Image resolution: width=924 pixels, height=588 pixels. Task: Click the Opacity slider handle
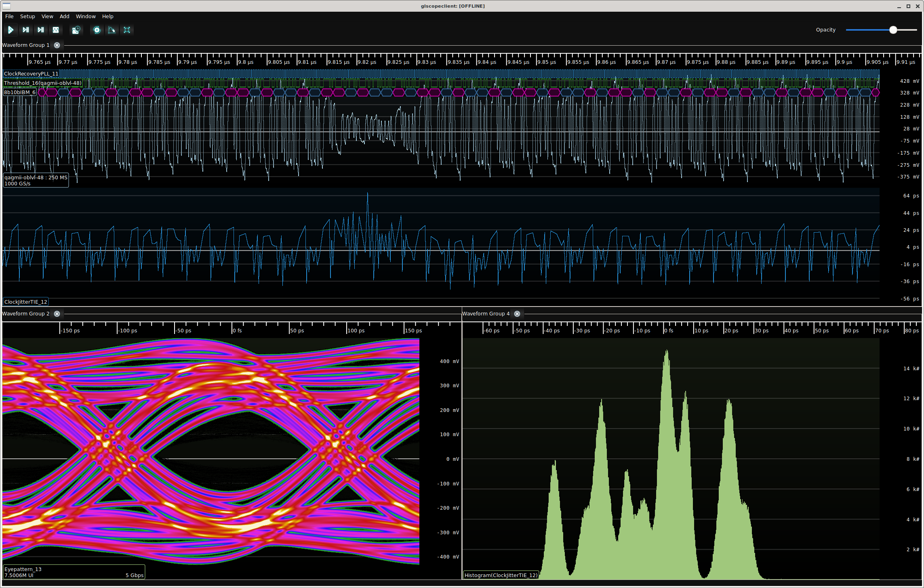pyautogui.click(x=893, y=30)
